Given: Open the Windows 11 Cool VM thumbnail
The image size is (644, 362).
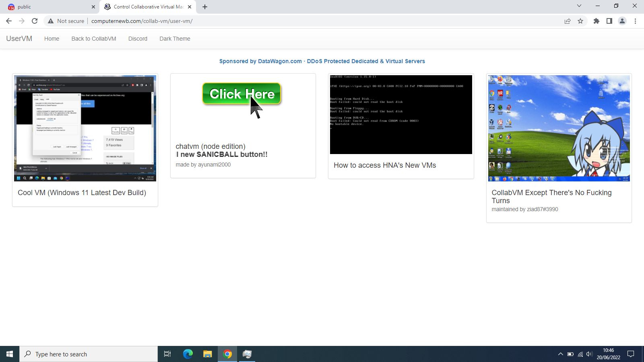Looking at the screenshot, I should tap(85, 128).
